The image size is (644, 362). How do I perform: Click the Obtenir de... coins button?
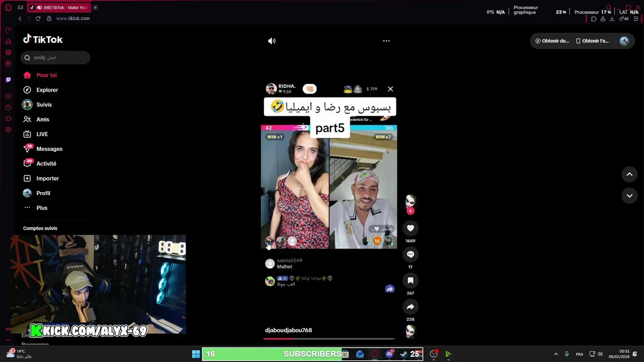coord(552,41)
